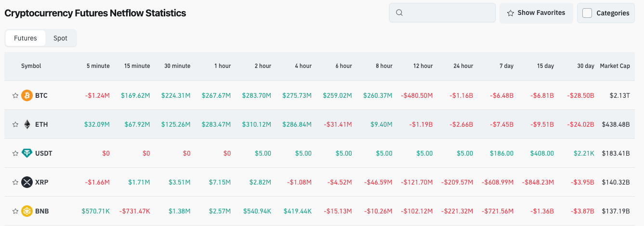
Task: Favorite BTC with its star icon
Action: click(x=15, y=96)
